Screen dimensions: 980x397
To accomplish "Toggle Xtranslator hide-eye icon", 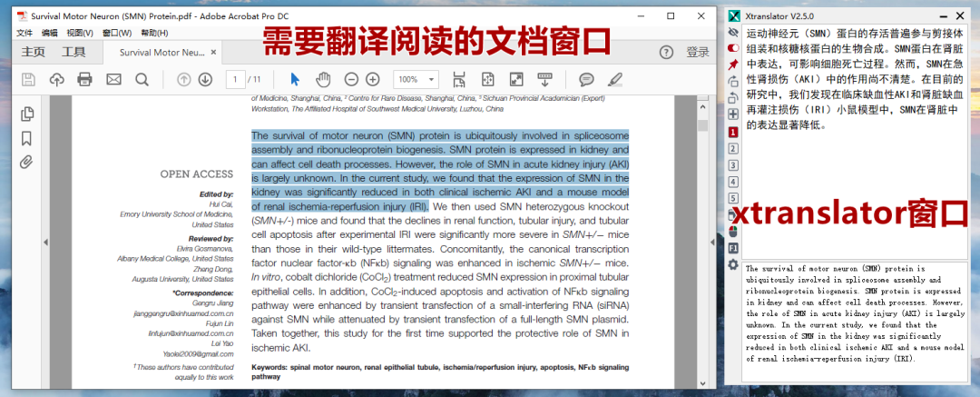I will pos(733,31).
